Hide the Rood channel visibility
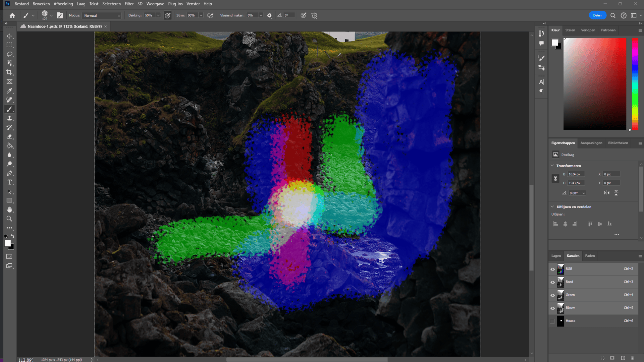The height and width of the screenshot is (362, 644). [552, 282]
